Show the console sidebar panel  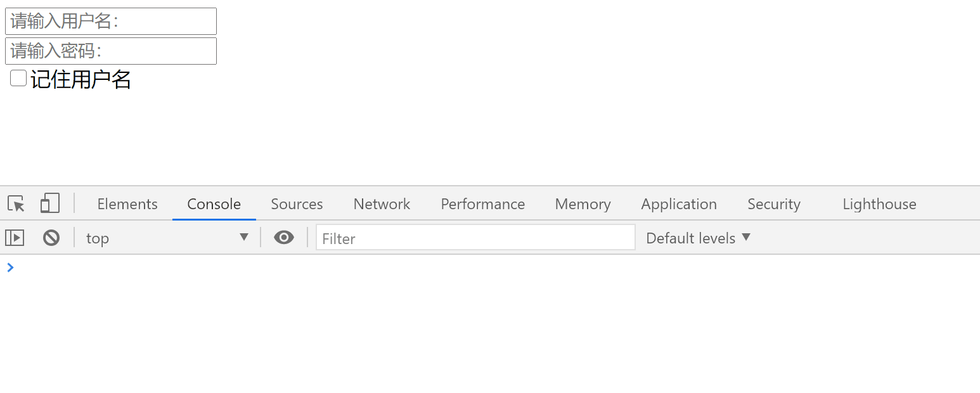click(x=15, y=238)
